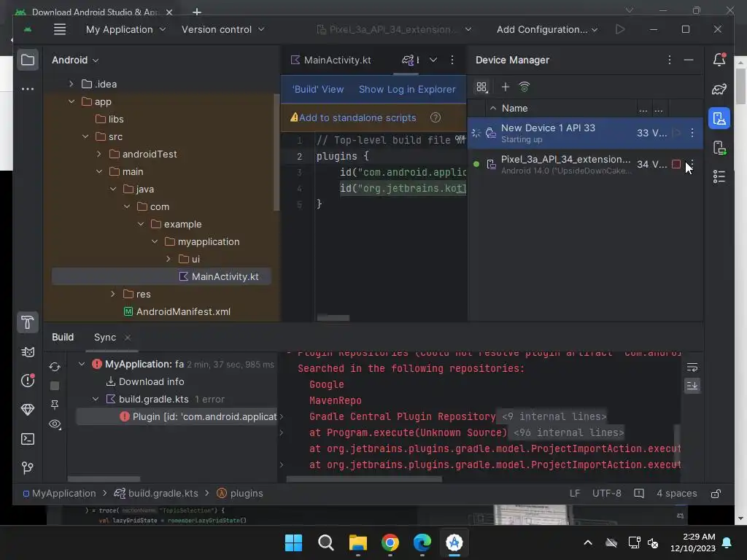
Task: Open the Project tool window folder icon
Action: tap(28, 60)
